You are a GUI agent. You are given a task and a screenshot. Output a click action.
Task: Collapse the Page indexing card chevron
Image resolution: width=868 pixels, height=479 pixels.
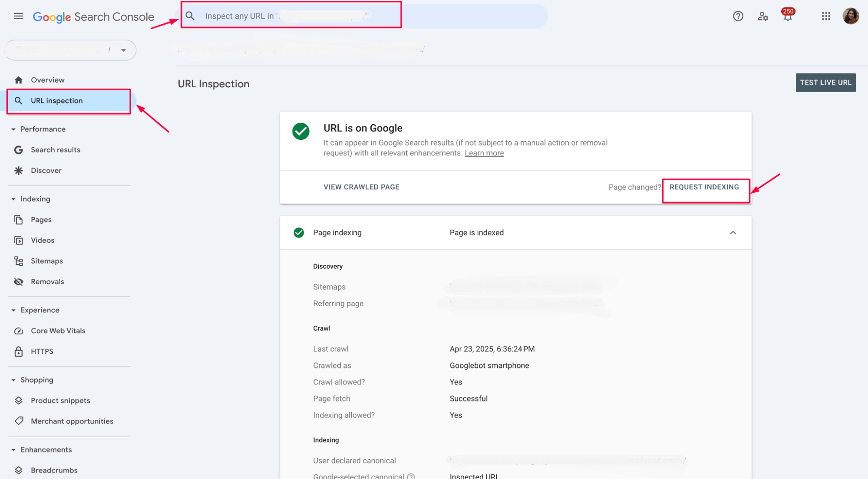click(x=733, y=233)
